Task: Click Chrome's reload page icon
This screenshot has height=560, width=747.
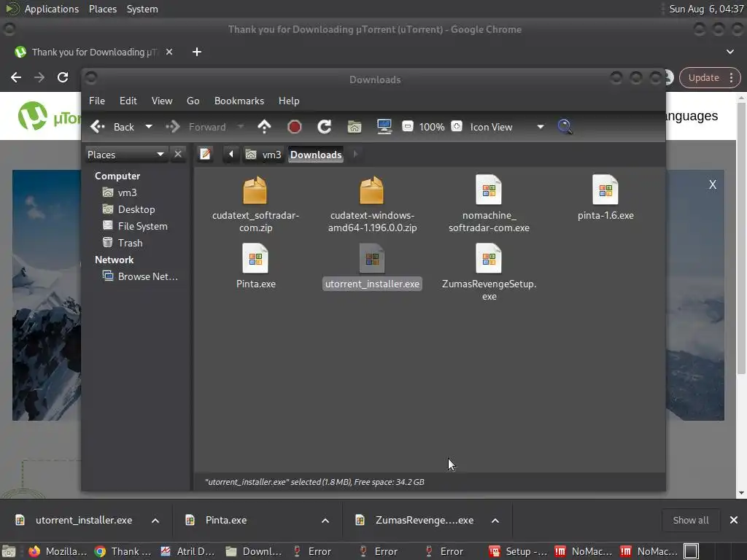Action: tap(63, 77)
